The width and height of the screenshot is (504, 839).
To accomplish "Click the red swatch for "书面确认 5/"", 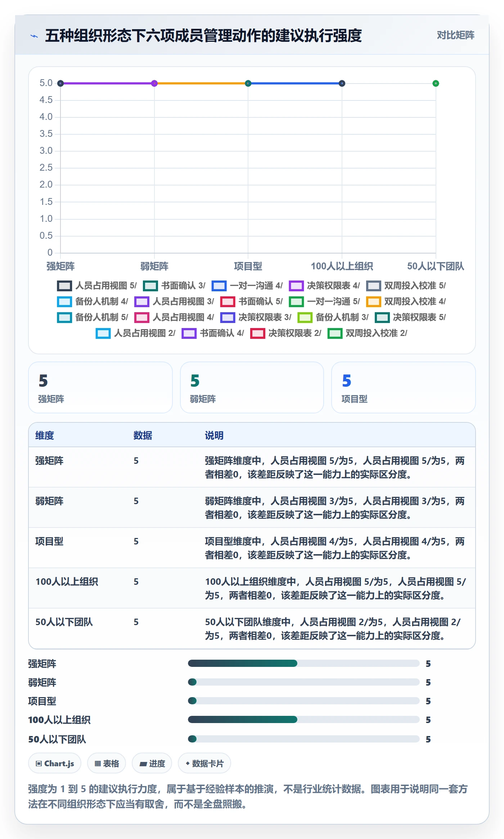I will point(228,302).
